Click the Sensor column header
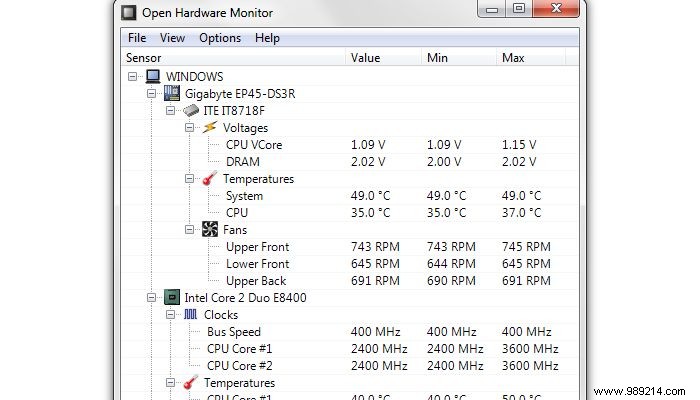 [x=233, y=58]
